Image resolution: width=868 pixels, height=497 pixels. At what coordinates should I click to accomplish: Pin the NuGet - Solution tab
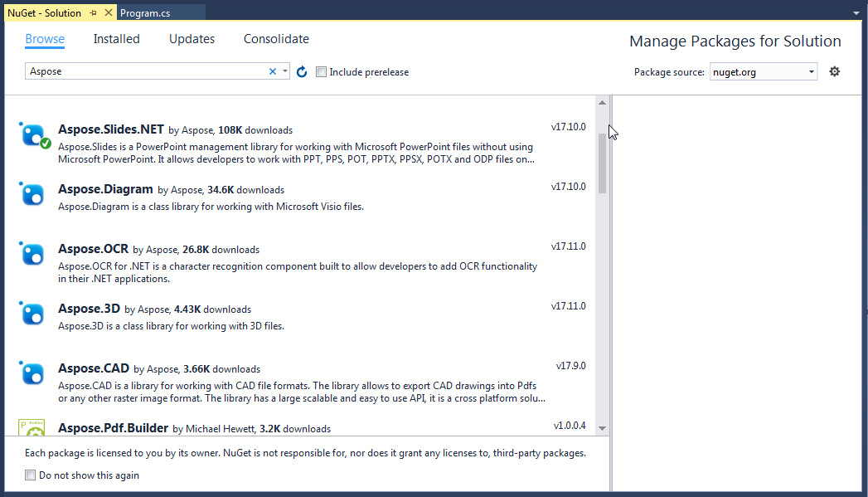pyautogui.click(x=93, y=12)
